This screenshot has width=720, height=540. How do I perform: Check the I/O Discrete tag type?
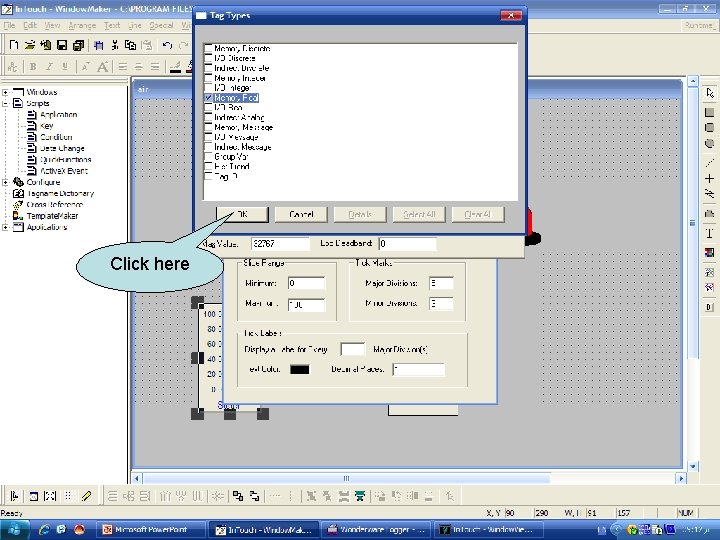208,58
